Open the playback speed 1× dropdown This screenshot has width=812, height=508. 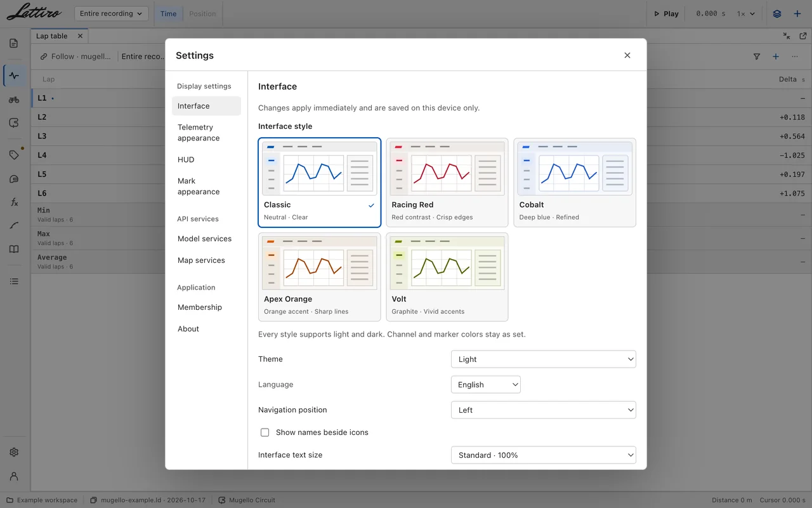coord(746,13)
